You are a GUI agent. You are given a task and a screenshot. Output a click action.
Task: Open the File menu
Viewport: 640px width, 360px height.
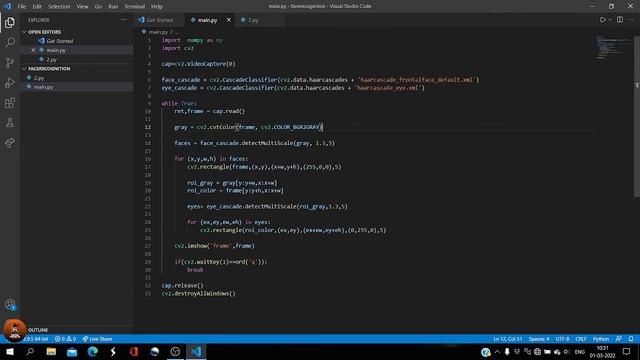[22, 7]
